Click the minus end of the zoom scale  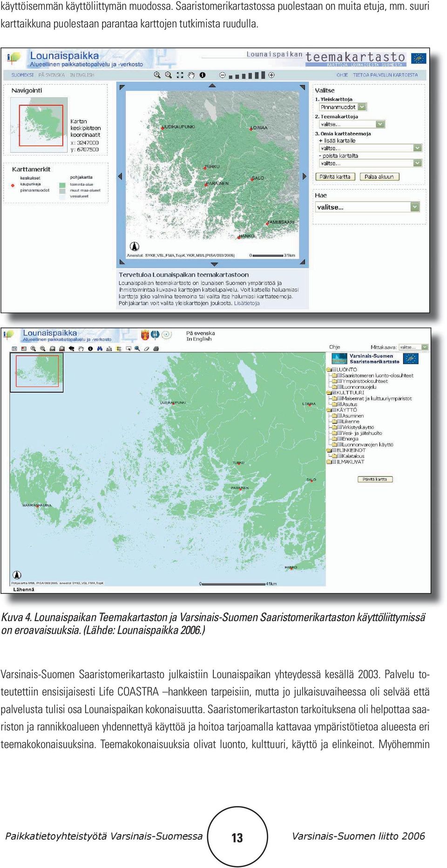click(x=223, y=75)
